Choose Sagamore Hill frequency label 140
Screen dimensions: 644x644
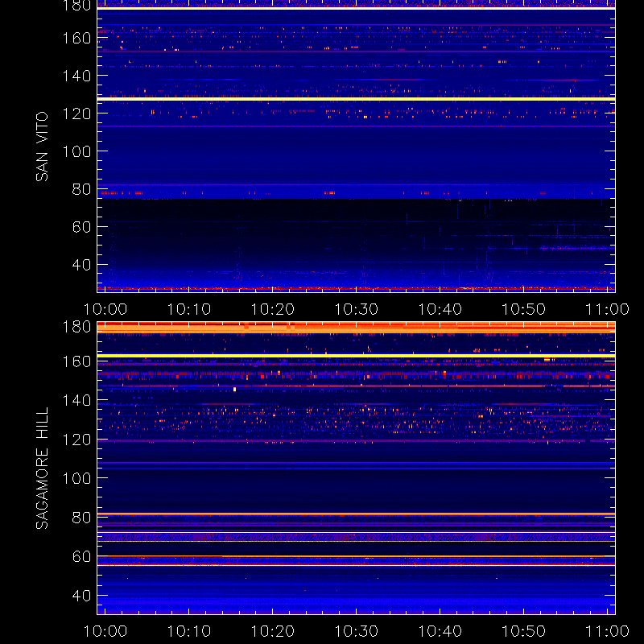click(x=76, y=400)
